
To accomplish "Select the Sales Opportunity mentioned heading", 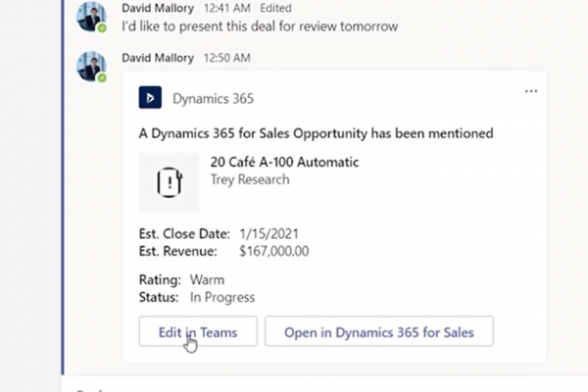I will click(317, 133).
